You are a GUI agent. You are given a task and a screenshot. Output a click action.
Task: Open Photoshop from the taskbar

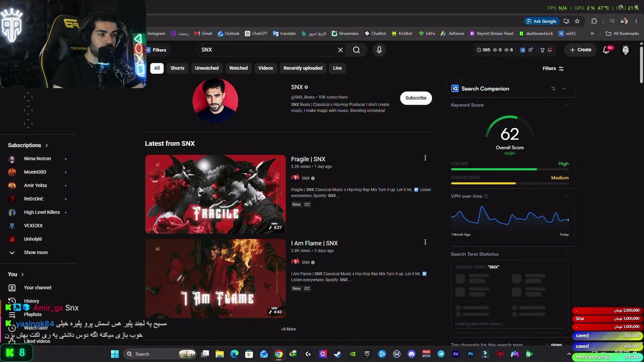click(x=470, y=354)
